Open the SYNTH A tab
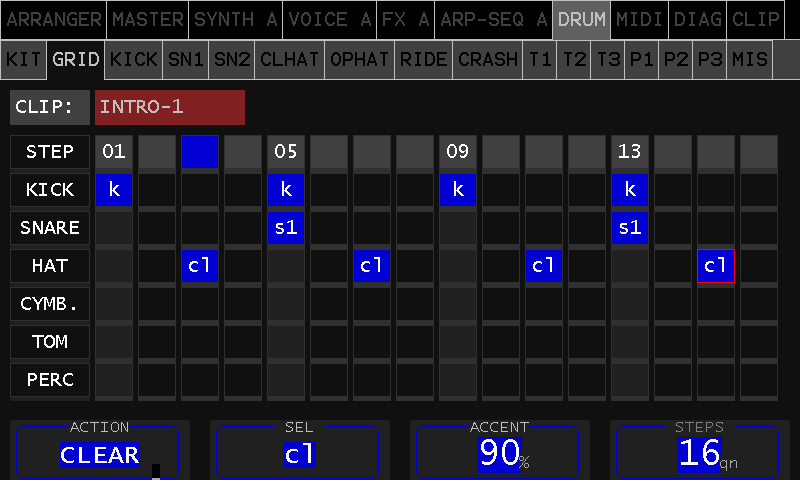Screen dimensions: 800x480 tap(235, 20)
